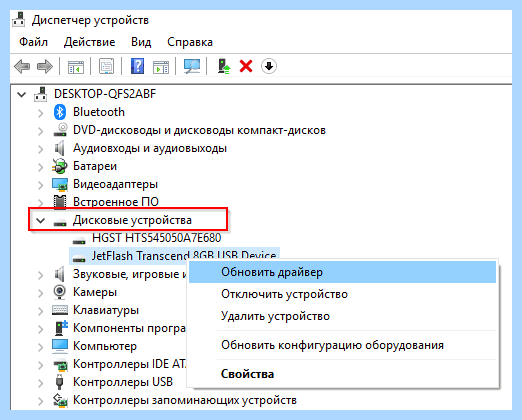522x420 pixels.
Task: Open the Справка menu
Action: tap(190, 42)
